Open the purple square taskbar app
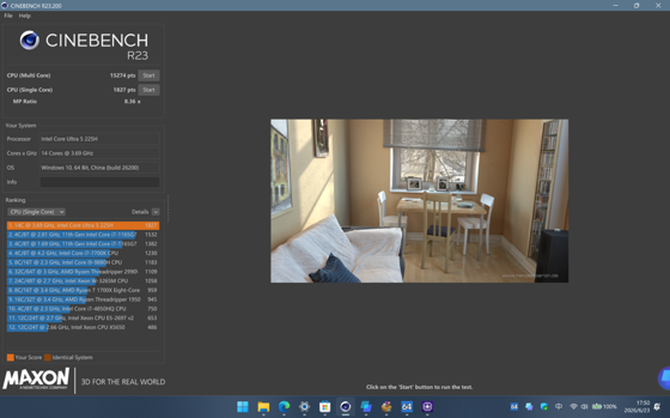This screenshot has height=418, width=670. point(427,406)
